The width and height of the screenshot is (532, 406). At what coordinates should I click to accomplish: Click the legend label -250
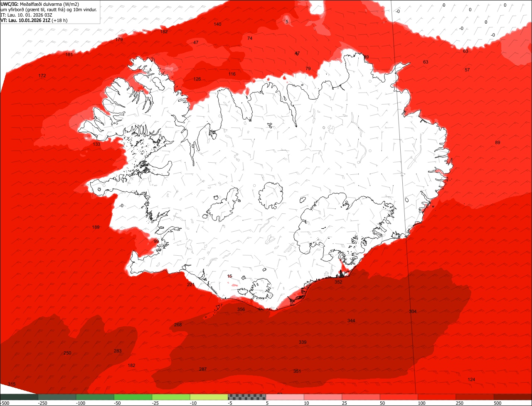(x=42, y=403)
